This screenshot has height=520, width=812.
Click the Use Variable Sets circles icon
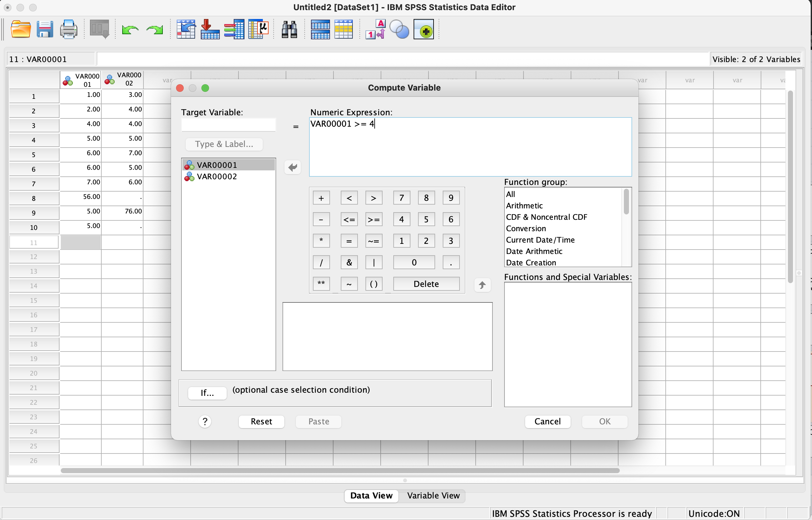(x=399, y=29)
